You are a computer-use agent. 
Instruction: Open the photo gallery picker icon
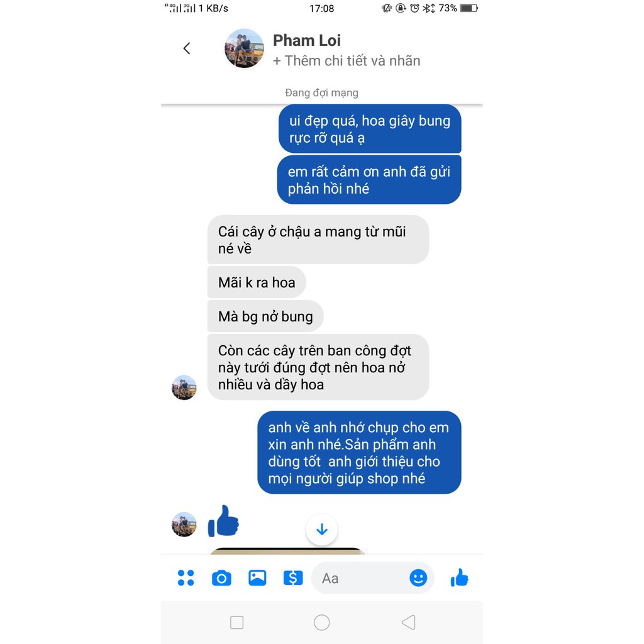pos(257,577)
